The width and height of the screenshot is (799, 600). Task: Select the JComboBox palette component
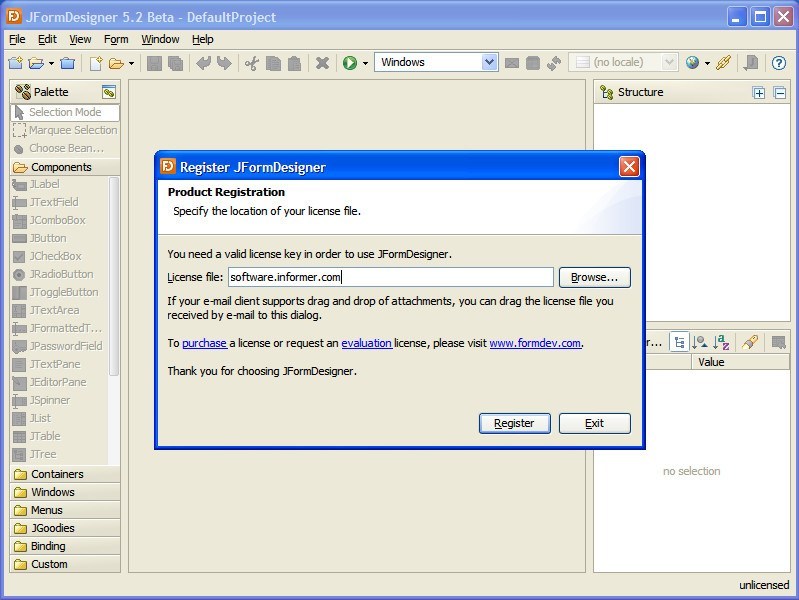coord(59,220)
